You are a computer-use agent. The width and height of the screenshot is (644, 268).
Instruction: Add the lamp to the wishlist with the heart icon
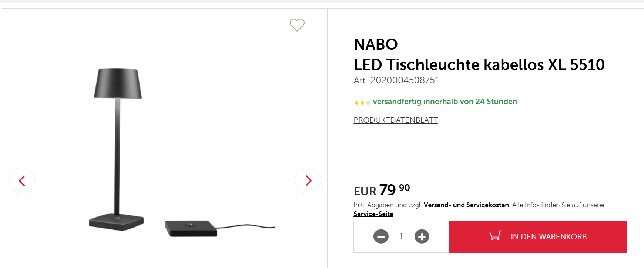point(297,25)
